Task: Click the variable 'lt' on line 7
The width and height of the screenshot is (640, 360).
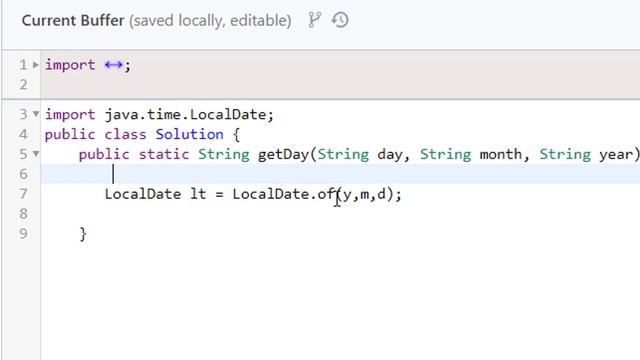Action: coord(198,194)
